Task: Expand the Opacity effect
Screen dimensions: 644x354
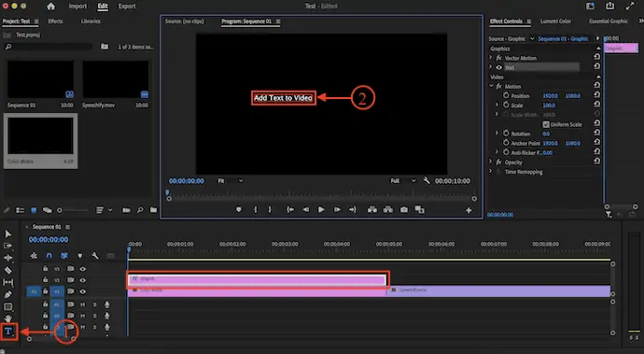Action: 490,162
